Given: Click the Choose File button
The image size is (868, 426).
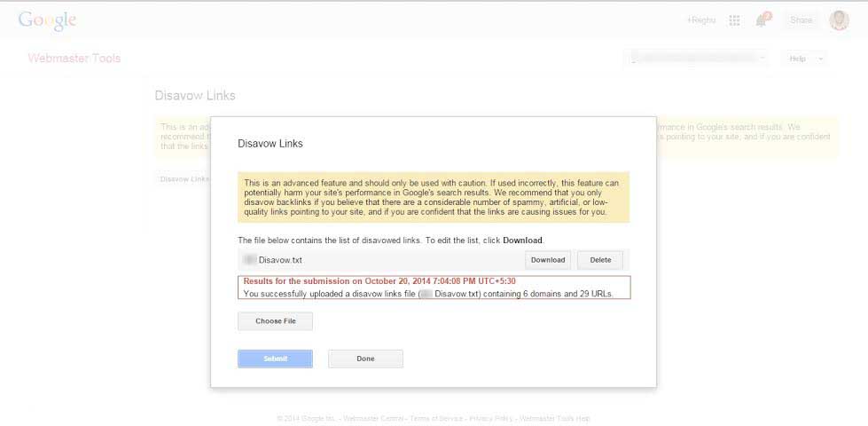Looking at the screenshot, I should click(x=275, y=321).
